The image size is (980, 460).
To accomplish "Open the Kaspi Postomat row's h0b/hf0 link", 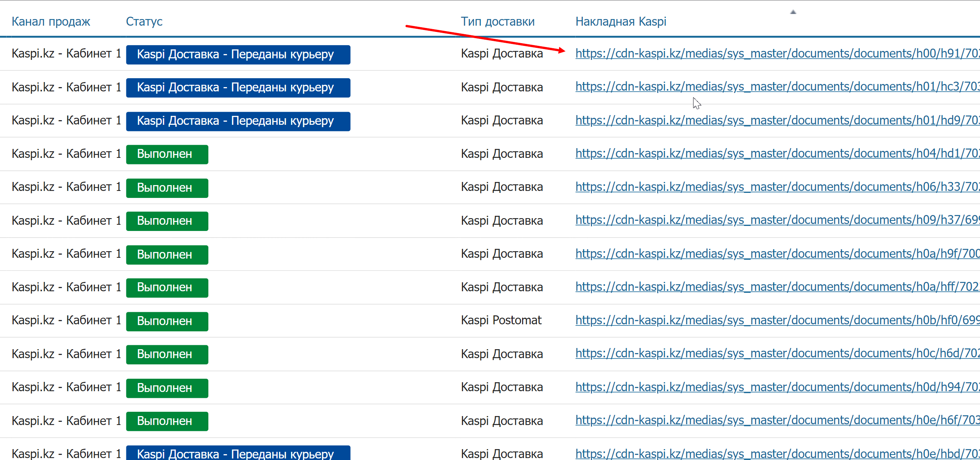I will (777, 320).
